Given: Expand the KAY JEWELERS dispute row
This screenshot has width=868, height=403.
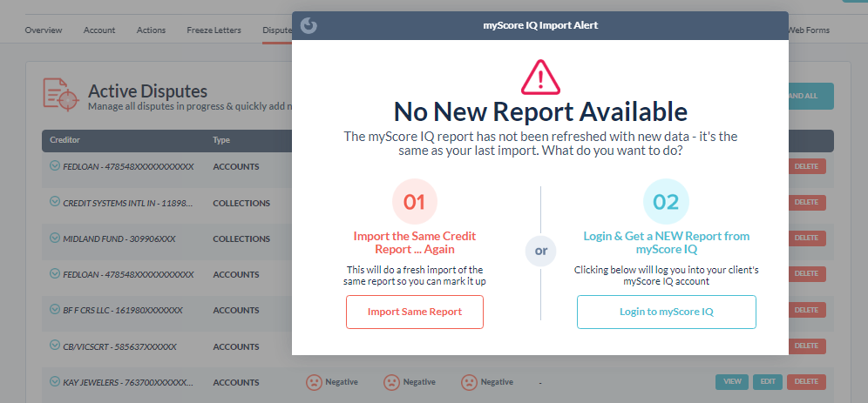Looking at the screenshot, I should pyautogui.click(x=55, y=382).
